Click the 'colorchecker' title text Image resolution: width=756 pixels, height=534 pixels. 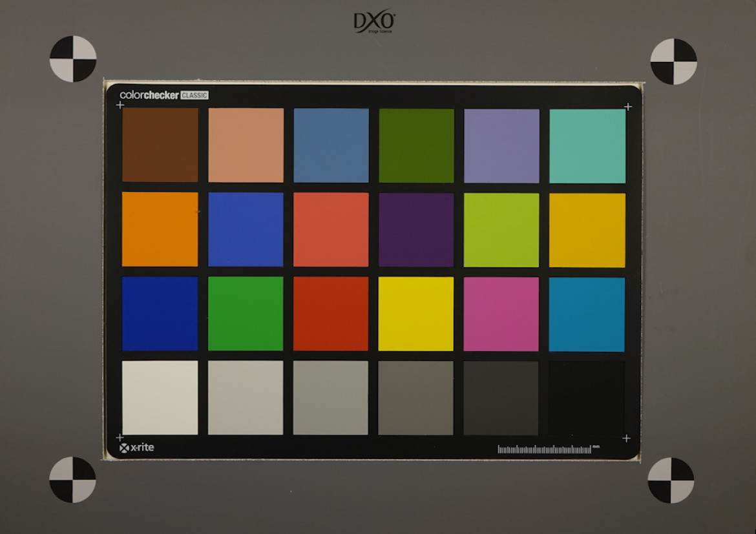[149, 95]
